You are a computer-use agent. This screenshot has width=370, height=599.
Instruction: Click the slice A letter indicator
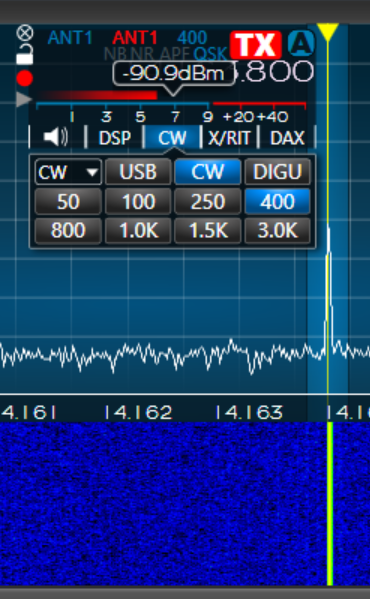[301, 44]
